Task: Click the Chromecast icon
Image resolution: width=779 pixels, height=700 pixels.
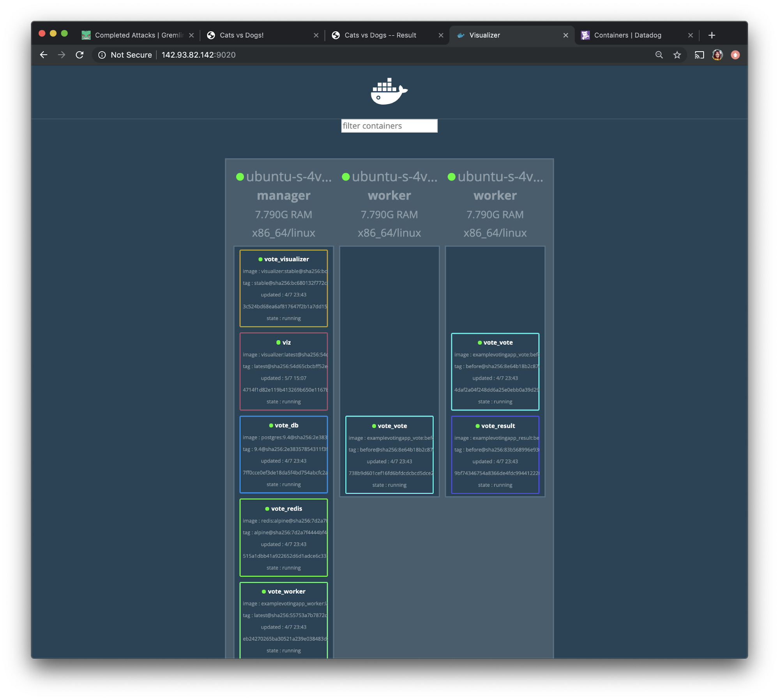Action: click(699, 55)
